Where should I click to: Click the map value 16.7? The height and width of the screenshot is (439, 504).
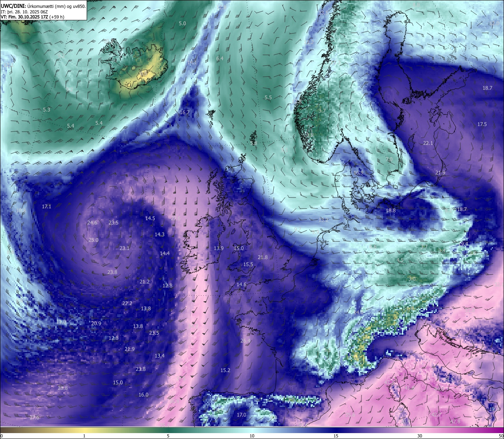(184, 113)
